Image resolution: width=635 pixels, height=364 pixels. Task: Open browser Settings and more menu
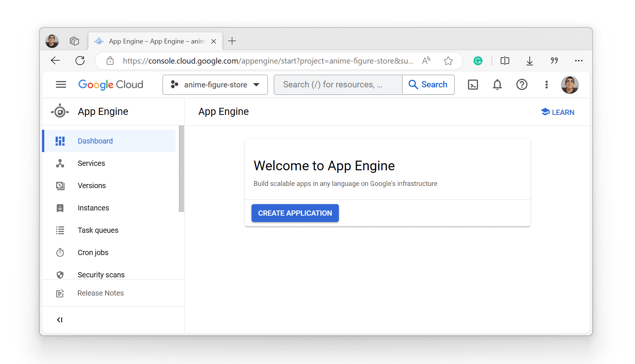(579, 61)
